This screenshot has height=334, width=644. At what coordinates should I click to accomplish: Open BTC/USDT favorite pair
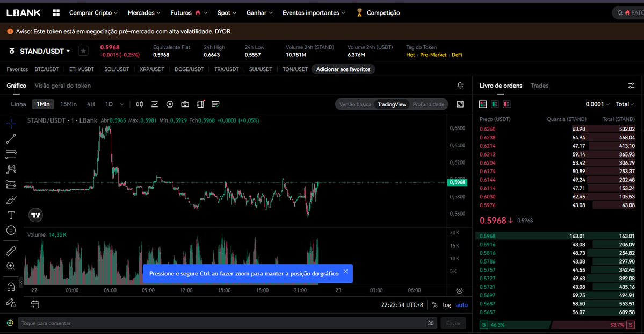pos(46,69)
